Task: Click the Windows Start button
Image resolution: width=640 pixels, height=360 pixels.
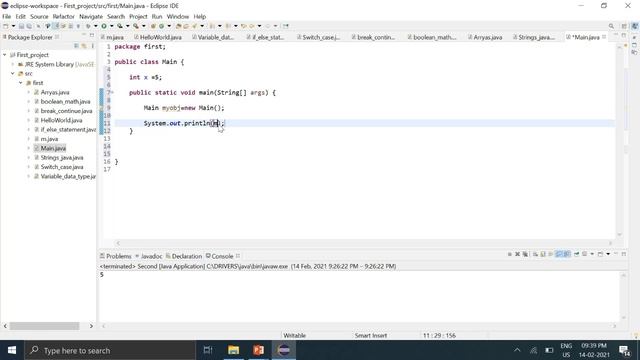Action: click(x=12, y=350)
